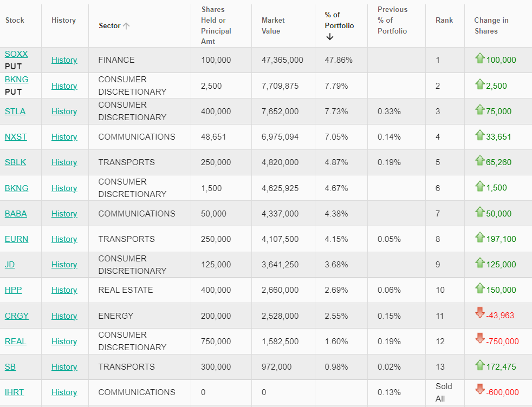Image resolution: width=532 pixels, height=407 pixels.
Task: Click red down arrow beside -43,963 change
Action: point(480,312)
